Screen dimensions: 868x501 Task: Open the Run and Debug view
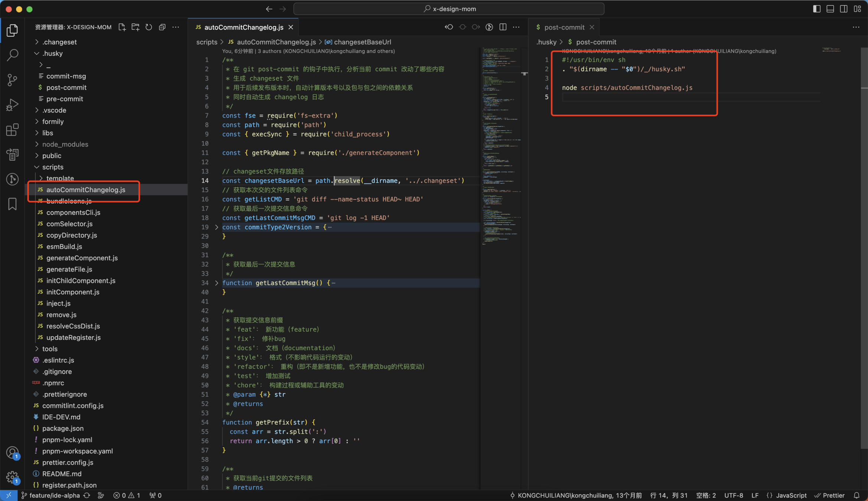(x=12, y=105)
